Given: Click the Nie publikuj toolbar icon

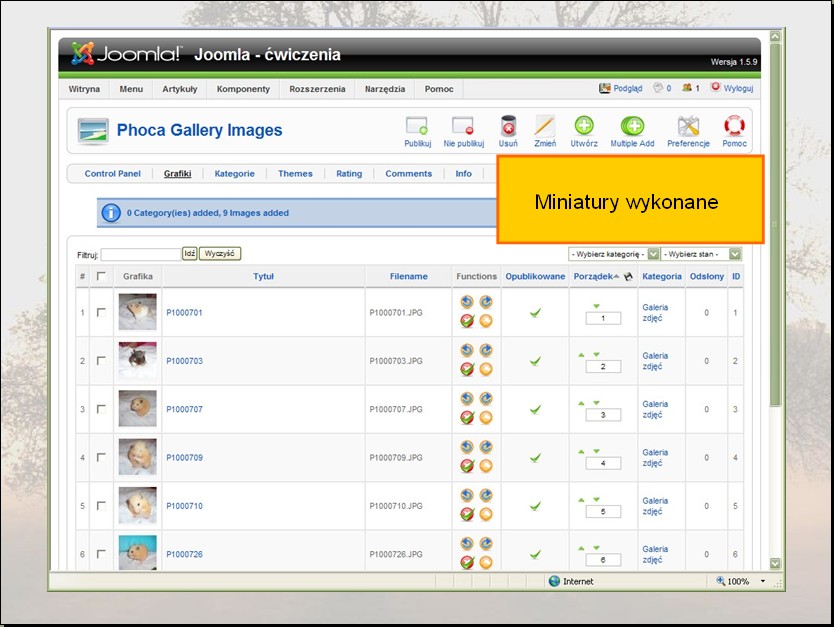Looking at the screenshot, I should pos(462,127).
